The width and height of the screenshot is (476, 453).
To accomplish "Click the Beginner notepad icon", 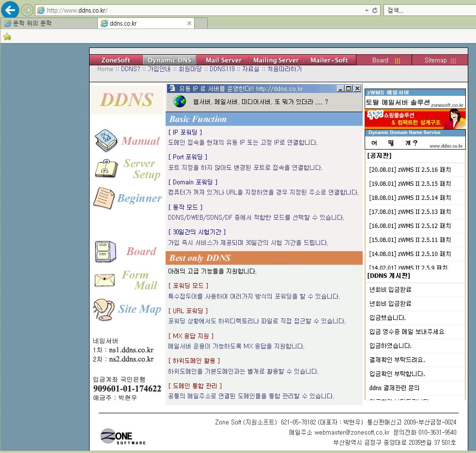I will 104,198.
